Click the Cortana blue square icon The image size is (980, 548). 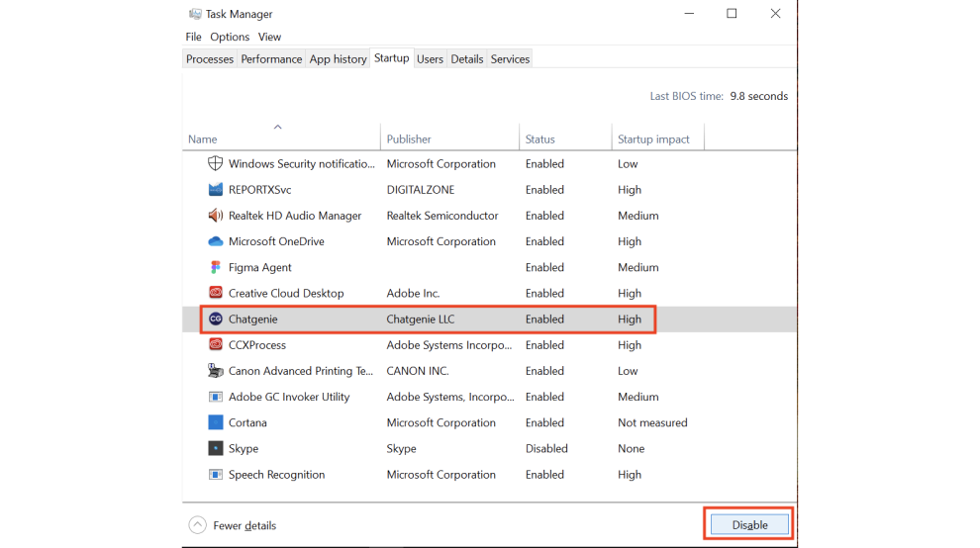point(215,422)
